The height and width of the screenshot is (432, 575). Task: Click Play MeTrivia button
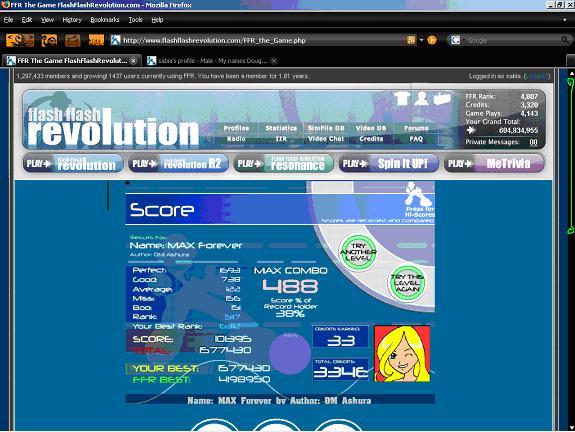(x=494, y=163)
